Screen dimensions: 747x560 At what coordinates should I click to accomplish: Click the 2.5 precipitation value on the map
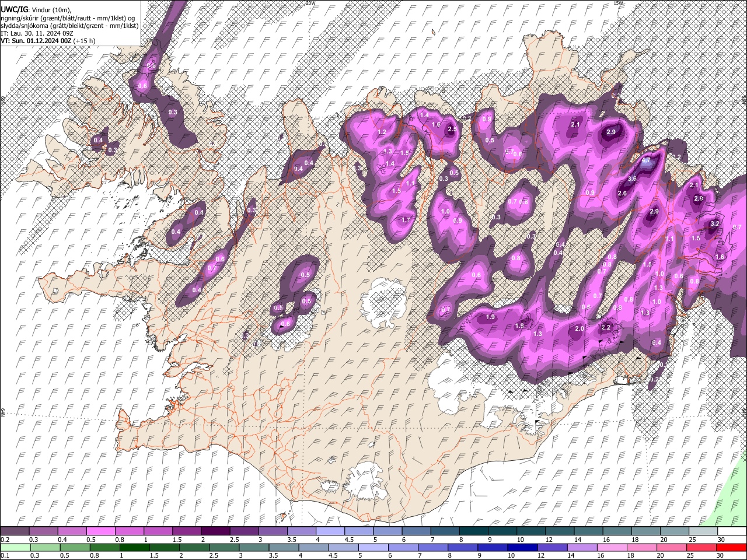coord(452,129)
